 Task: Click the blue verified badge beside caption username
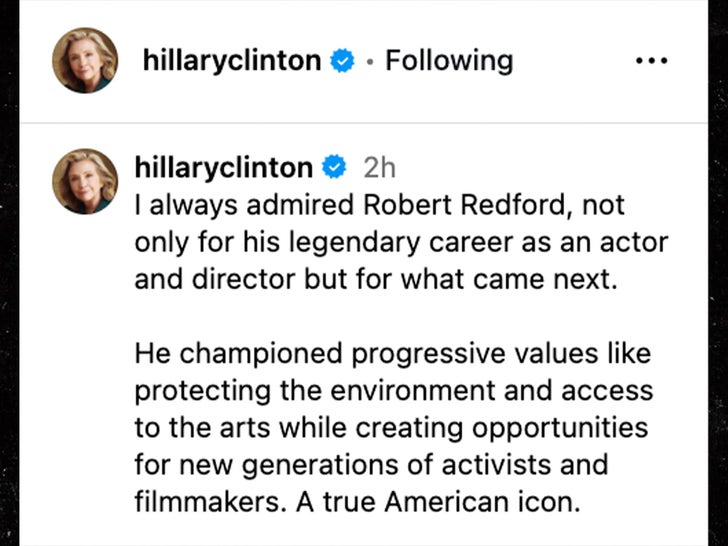coord(333,166)
